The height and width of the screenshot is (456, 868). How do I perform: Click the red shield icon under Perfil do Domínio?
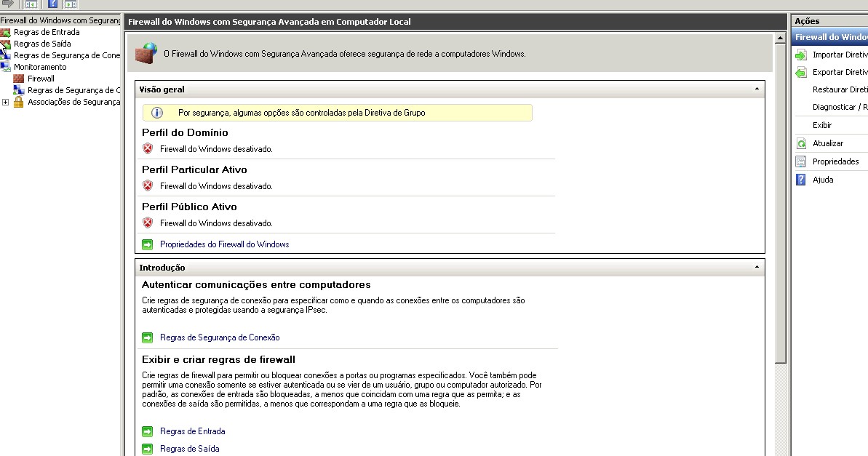click(148, 148)
